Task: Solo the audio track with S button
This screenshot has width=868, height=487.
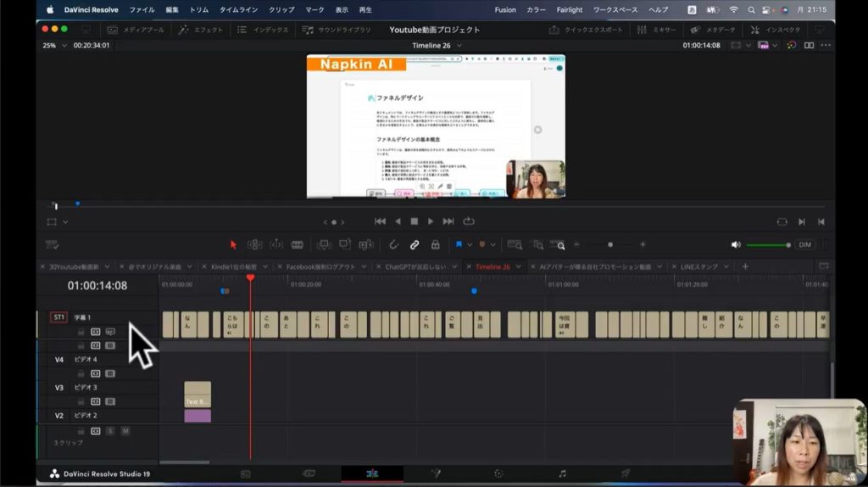Action: coord(110,431)
